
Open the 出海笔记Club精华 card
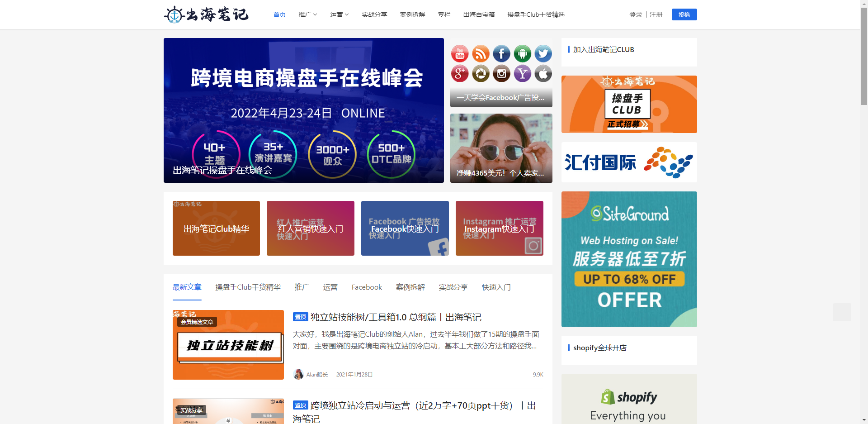tap(216, 228)
